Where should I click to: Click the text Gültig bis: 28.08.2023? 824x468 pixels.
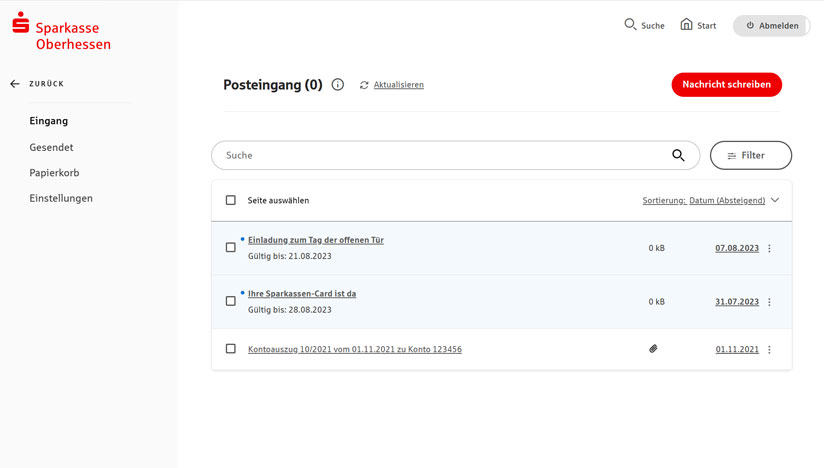[290, 310]
